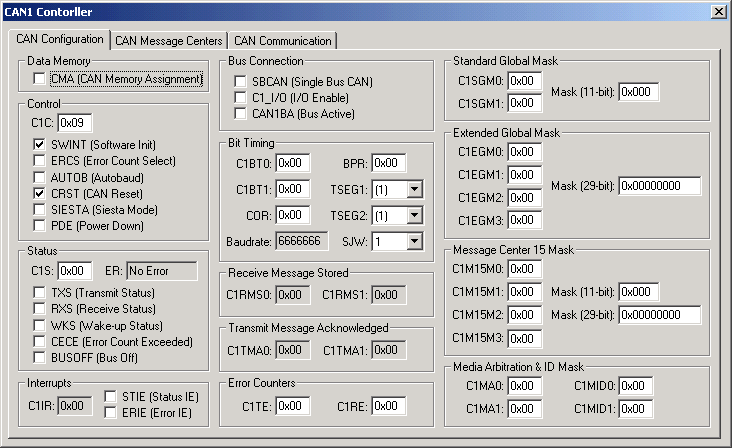This screenshot has width=732, height=448.
Task: Edit the C1BT0 bit timing field
Action: click(293, 163)
